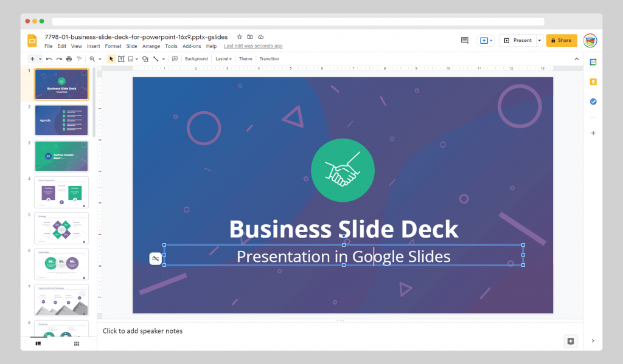Click the add comment toolbar icon
The width and height of the screenshot is (623, 364).
(175, 59)
